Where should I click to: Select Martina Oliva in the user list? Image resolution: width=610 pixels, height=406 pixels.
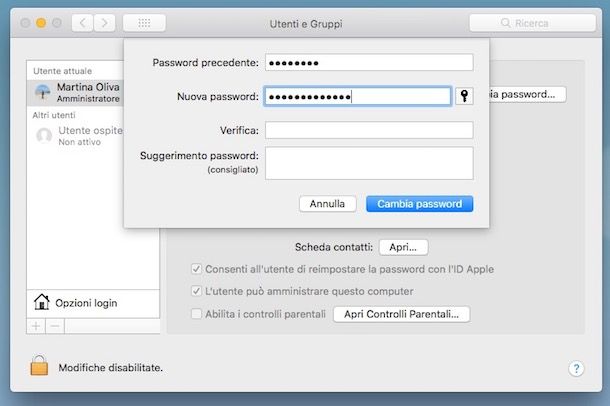[75, 93]
